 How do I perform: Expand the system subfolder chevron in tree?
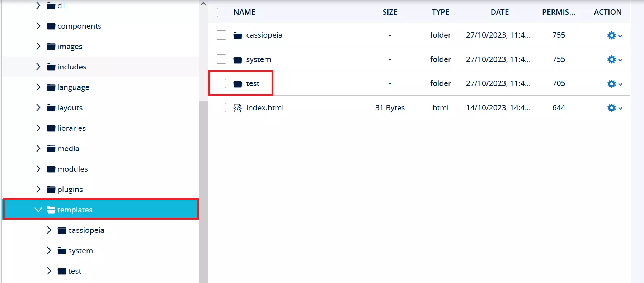(49, 250)
